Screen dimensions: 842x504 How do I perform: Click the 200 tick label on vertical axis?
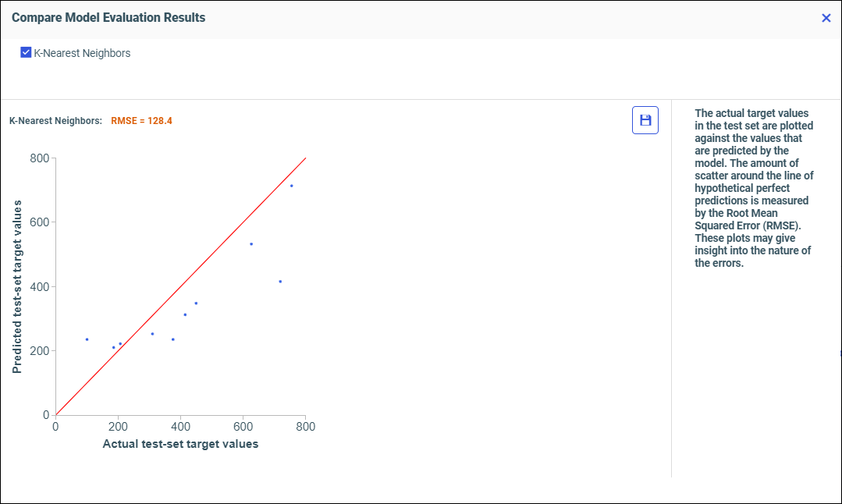coord(39,351)
